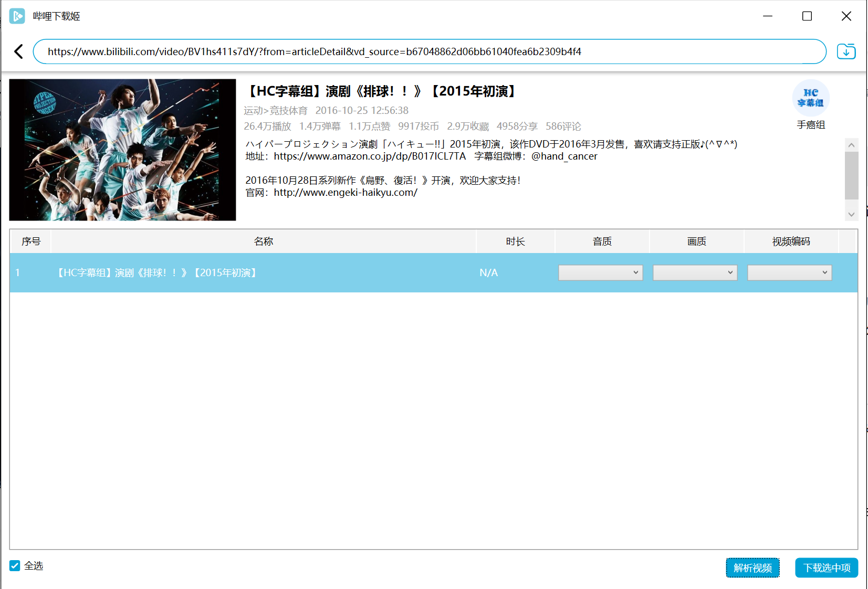Open the 画质 dropdown in row 1
Viewport: 868px width, 589px height.
click(695, 272)
